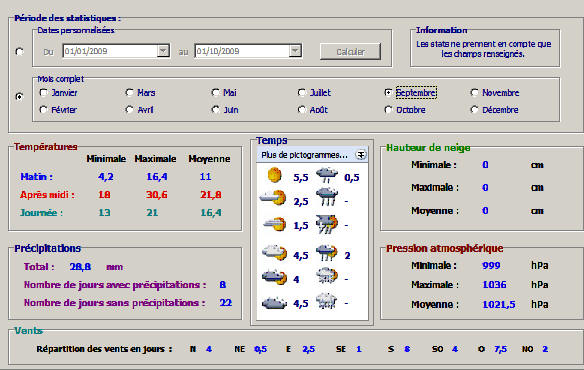Click the overcast dark cloud pictogram
Screen dimensions: 584x370
pyautogui.click(x=274, y=303)
